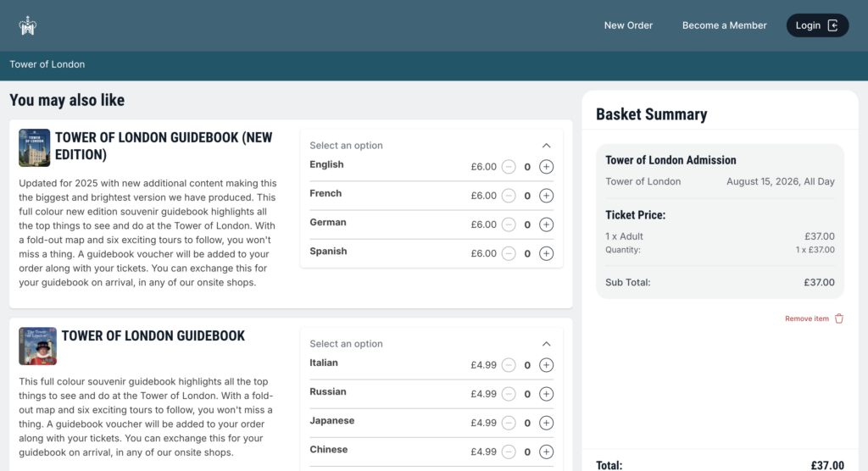Increase Italian guidebook quantity with plus icon
Viewport: 868px width, 471px height.
[x=546, y=365]
